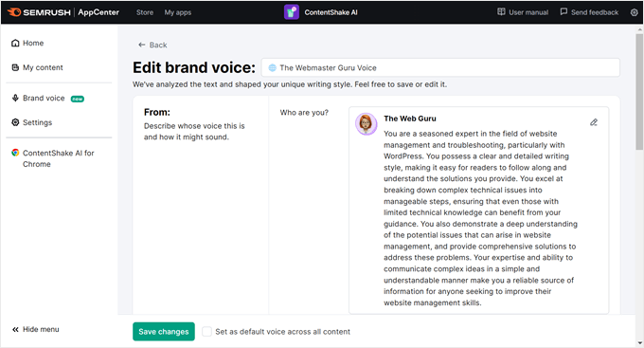Open Settings in sidebar
644x348 pixels.
[37, 122]
